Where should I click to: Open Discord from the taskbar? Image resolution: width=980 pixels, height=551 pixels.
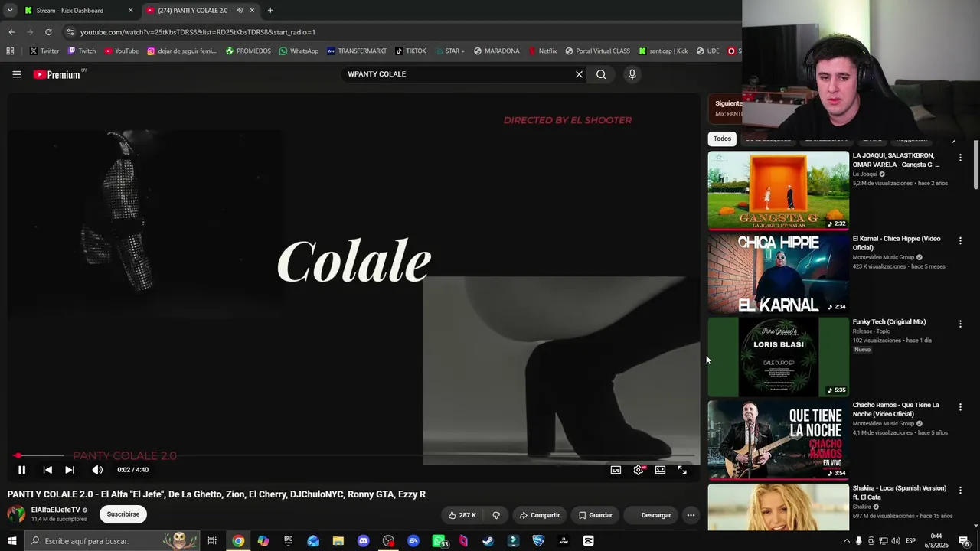pyautogui.click(x=363, y=541)
